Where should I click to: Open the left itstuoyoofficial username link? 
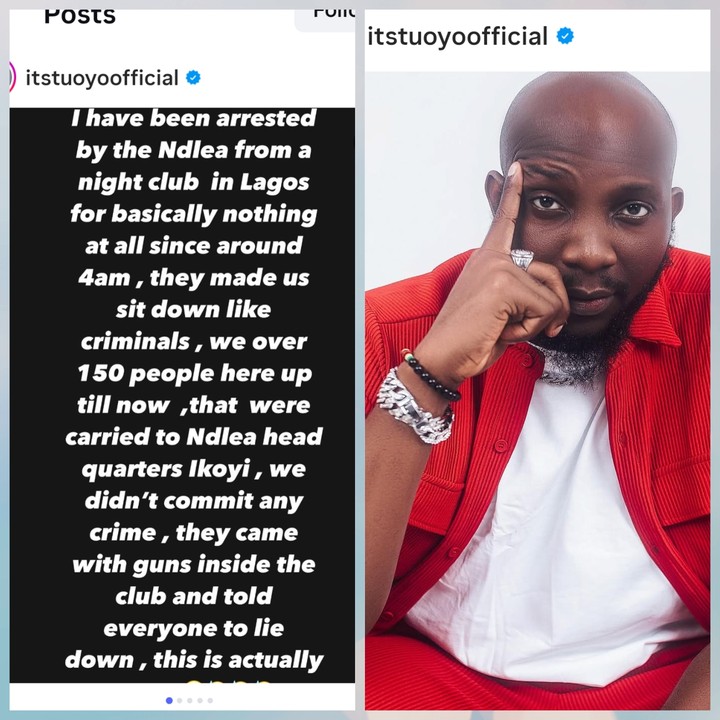102,78
